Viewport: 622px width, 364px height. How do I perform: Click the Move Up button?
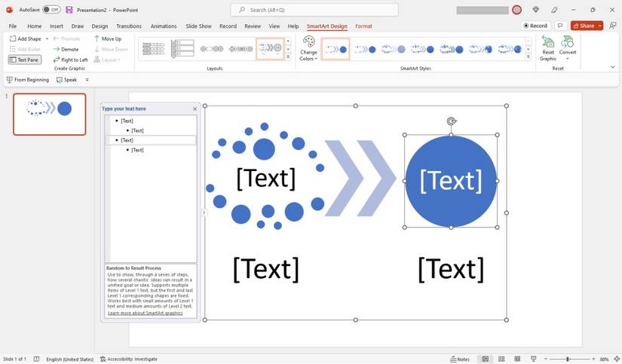108,39
